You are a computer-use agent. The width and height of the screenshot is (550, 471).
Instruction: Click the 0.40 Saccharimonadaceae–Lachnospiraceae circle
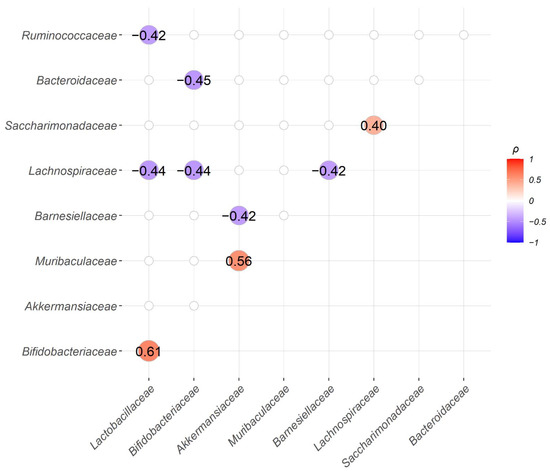[374, 125]
